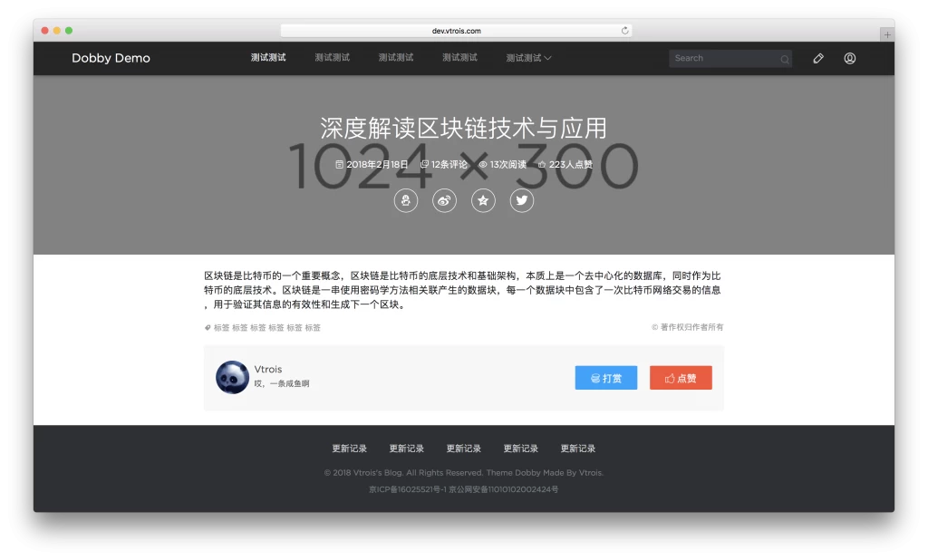Click the eye icon next to 13次阅读
This screenshot has height=560, width=928.
click(486, 164)
